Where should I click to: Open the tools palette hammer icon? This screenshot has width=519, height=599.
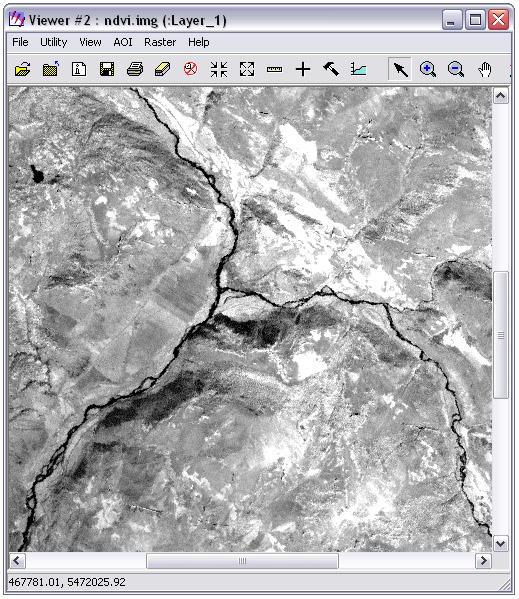tap(331, 69)
